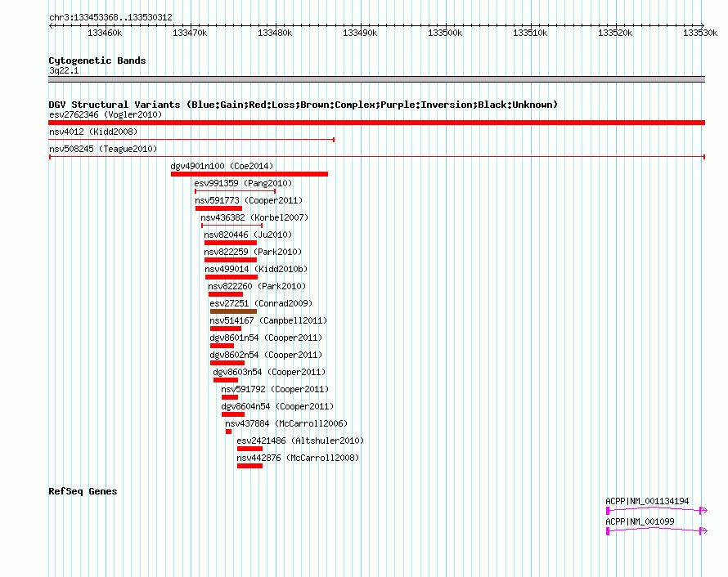Viewport: 728px width, 577px height.
Task: Click the nsv508245 (Teague2010) label
Action: pos(103,149)
